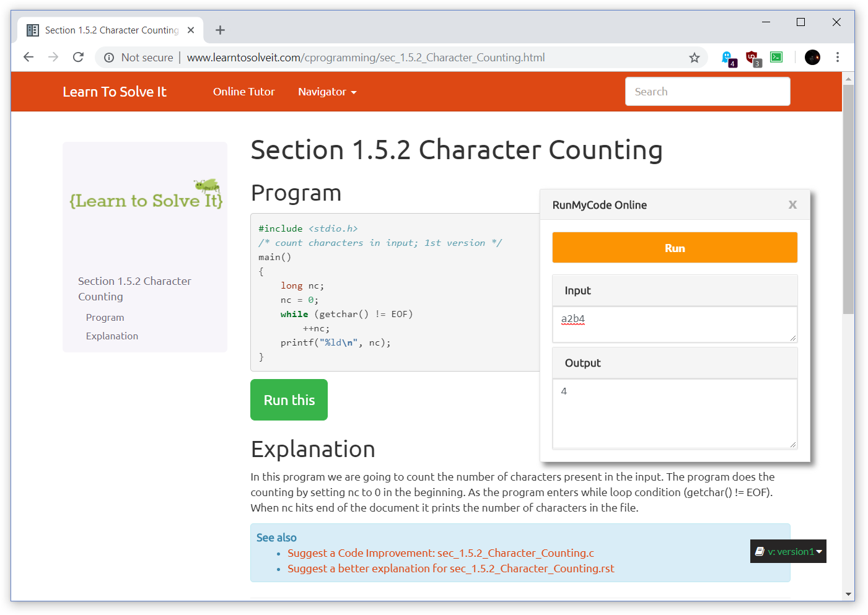Image resolution: width=868 pixels, height=615 pixels.
Task: Expand the Navigator dropdown
Action: pos(327,92)
